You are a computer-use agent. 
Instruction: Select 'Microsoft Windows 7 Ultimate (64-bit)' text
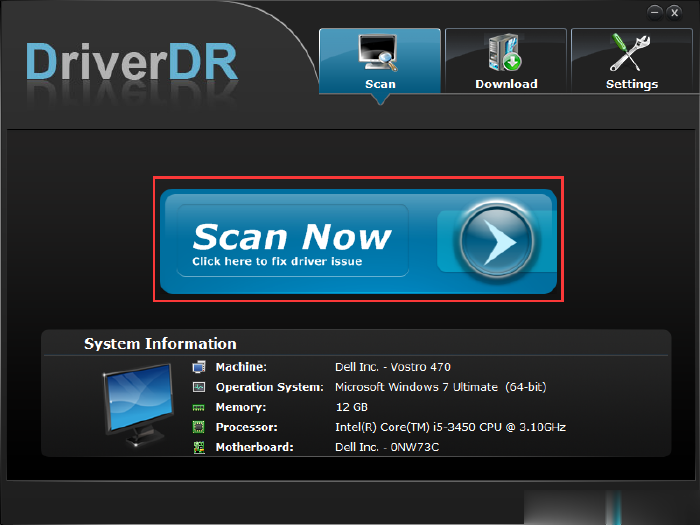[x=441, y=387]
